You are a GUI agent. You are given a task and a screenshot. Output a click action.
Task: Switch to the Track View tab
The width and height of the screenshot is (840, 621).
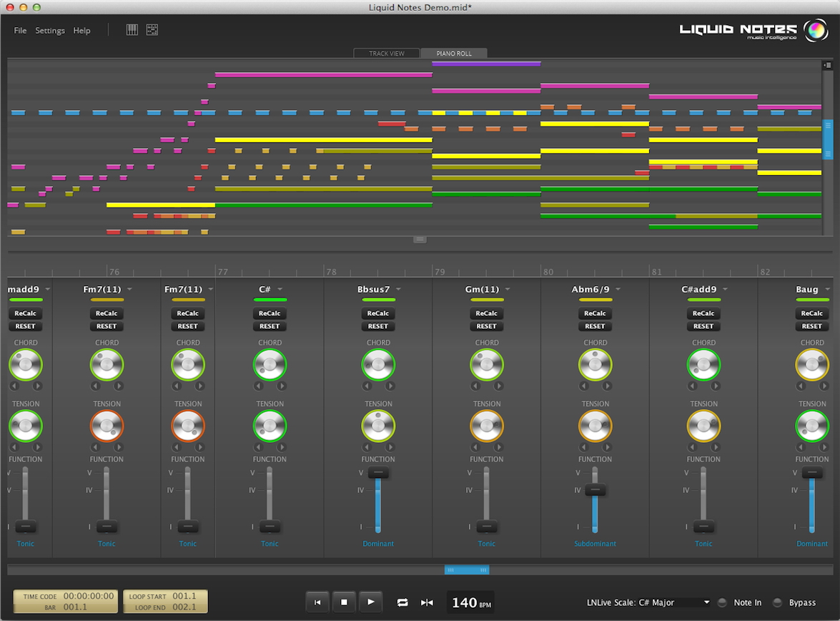coord(387,54)
